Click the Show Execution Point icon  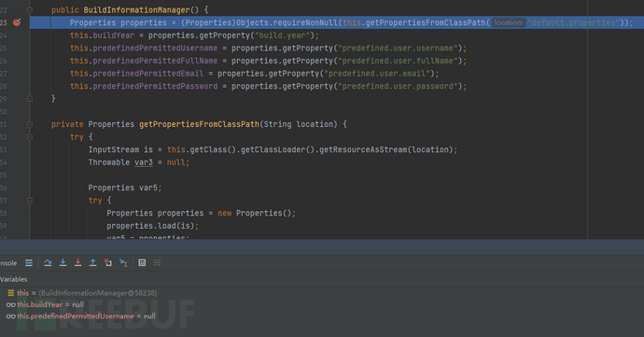click(x=29, y=262)
